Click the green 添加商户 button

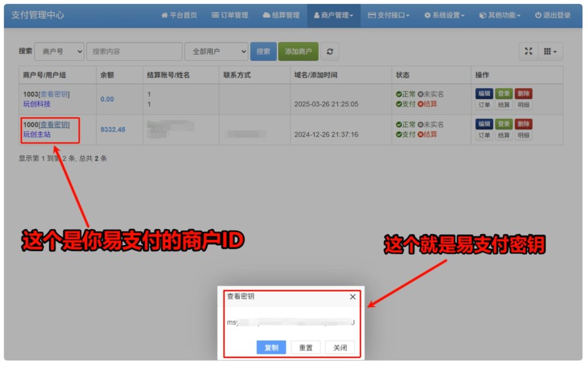297,51
